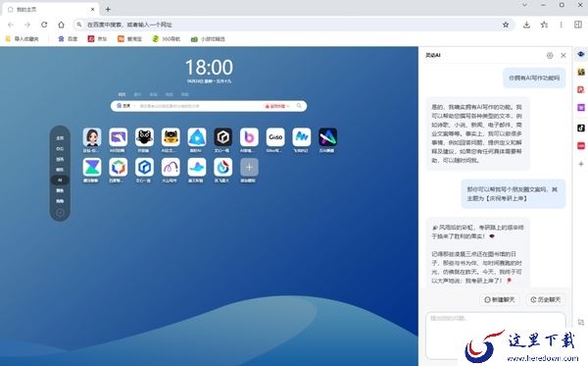Open a new browser tab
This screenshot has width=588, height=366.
click(x=108, y=10)
